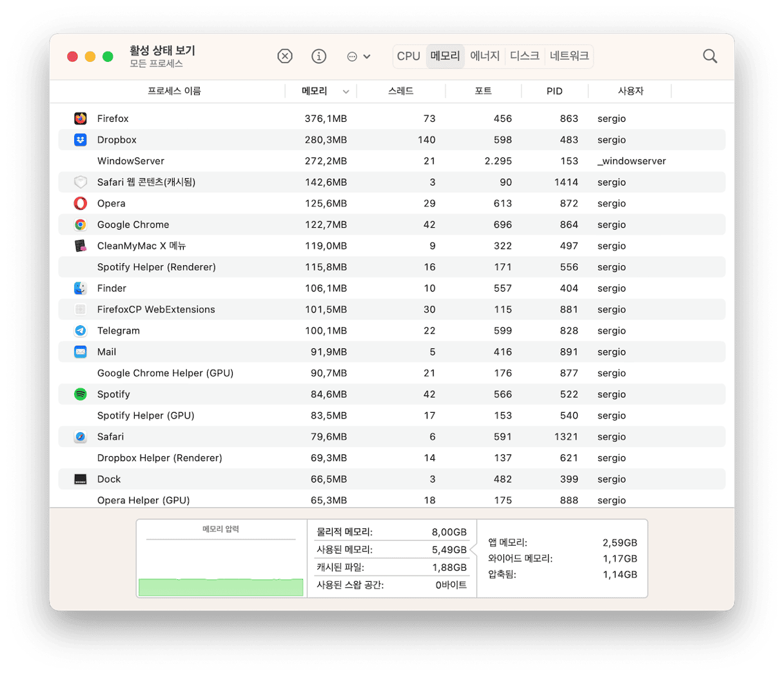Click the stop process (X) toolbar icon
The height and width of the screenshot is (676, 784).
(285, 56)
